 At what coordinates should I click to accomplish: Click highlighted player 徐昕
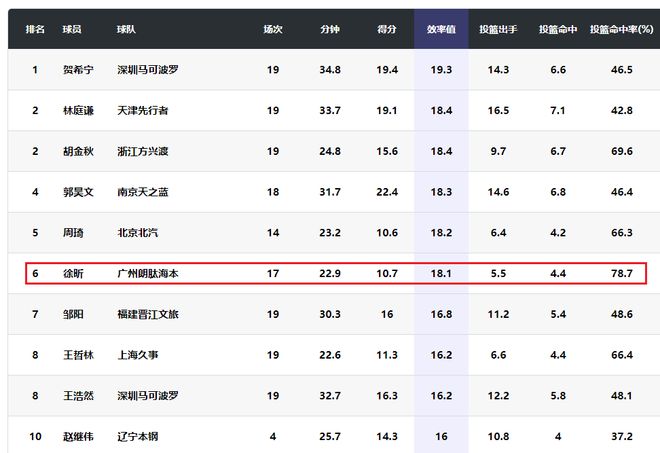pyautogui.click(x=72, y=273)
